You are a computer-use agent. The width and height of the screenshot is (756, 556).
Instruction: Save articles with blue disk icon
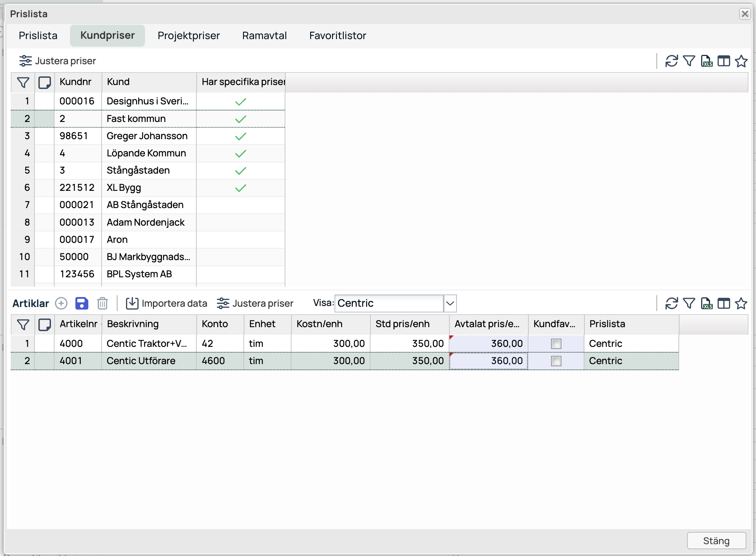coord(81,303)
